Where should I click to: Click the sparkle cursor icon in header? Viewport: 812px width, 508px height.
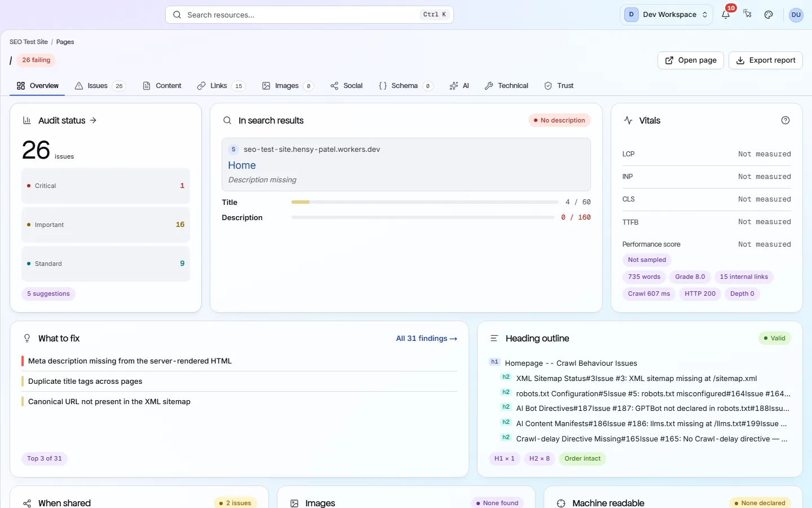pos(747,14)
